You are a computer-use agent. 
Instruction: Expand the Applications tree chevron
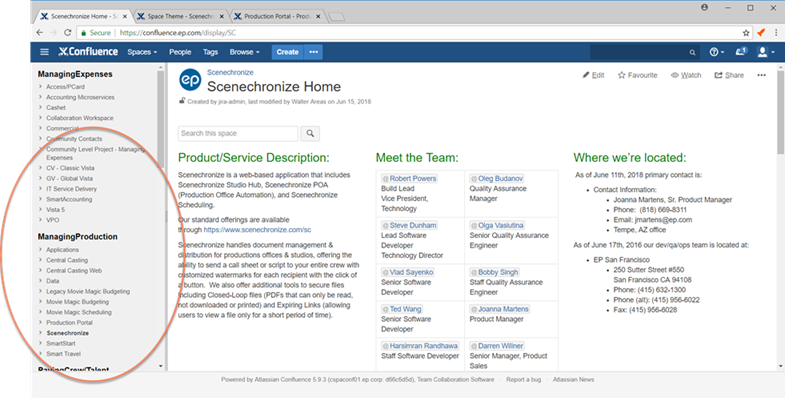click(40, 249)
